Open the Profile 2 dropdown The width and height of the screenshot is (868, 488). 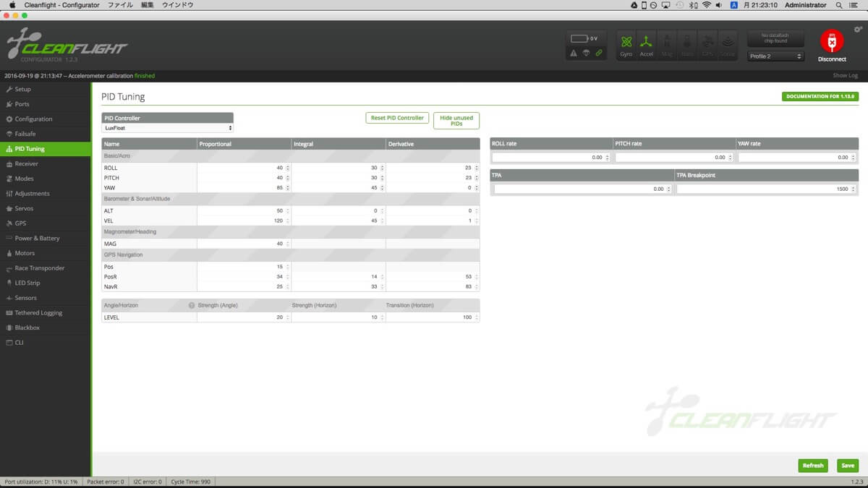(x=775, y=56)
